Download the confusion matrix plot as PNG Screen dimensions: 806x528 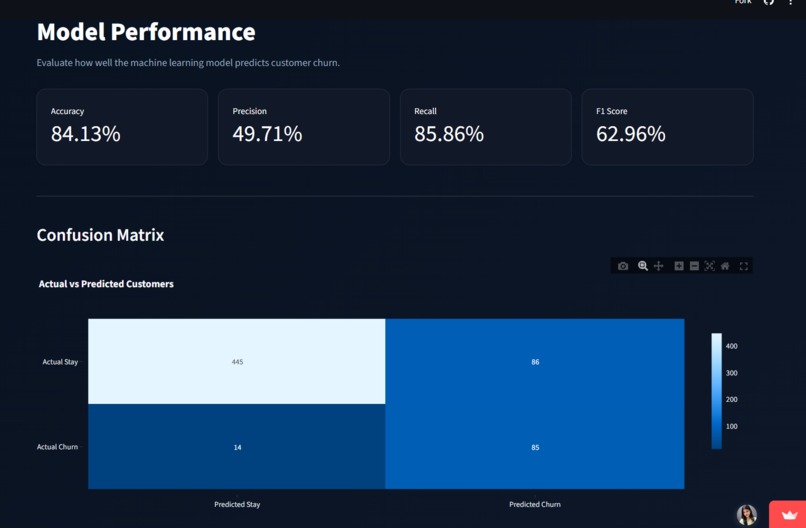tap(623, 266)
